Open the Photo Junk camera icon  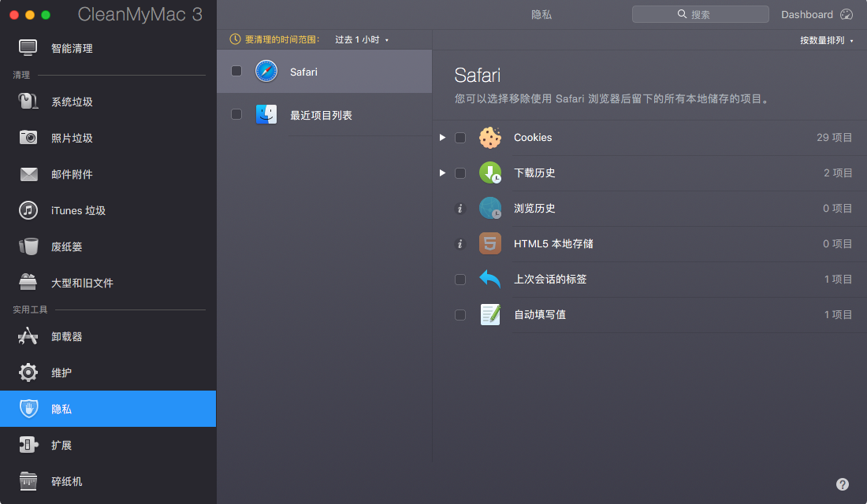point(28,138)
